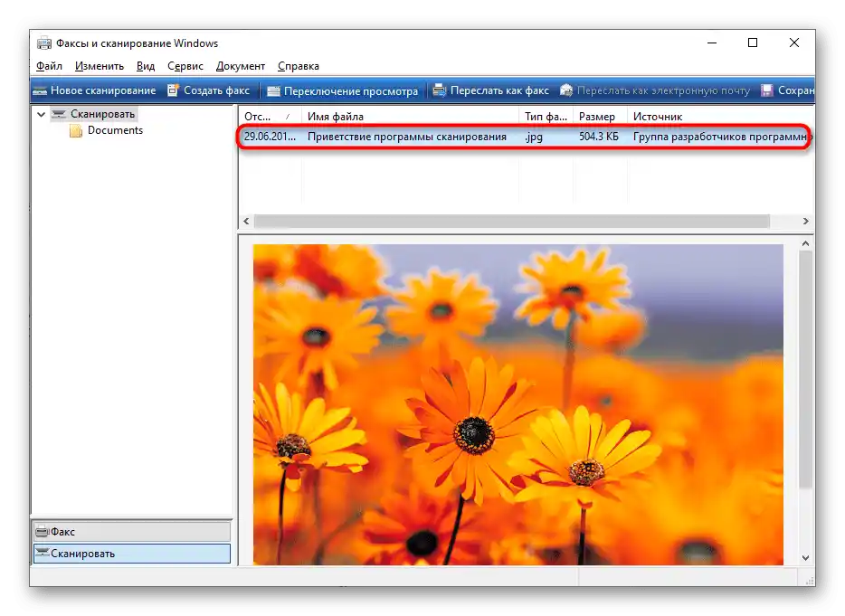Viewport: 845px width, 616px height.
Task: Switch to the Факс section
Action: 132,532
